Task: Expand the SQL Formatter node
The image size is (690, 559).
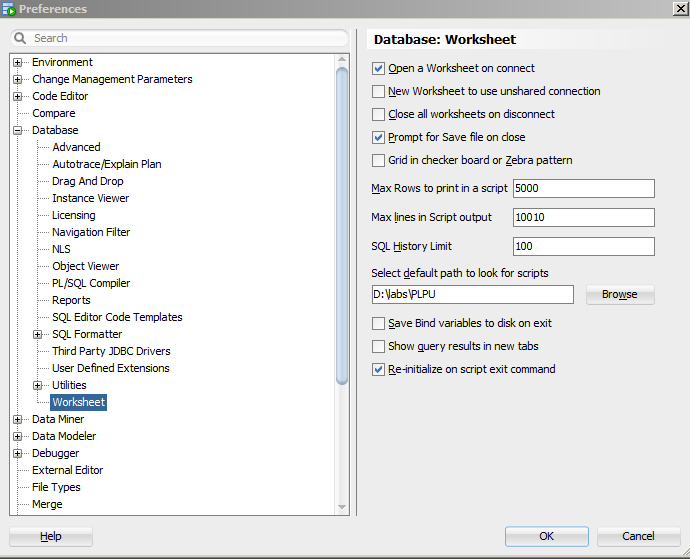Action: (x=38, y=335)
